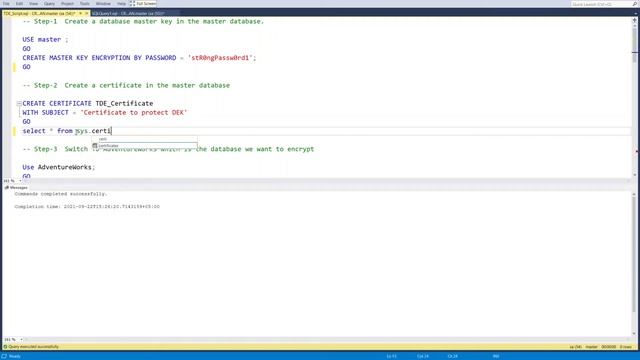The image size is (640, 360).
Task: Click the 'TDE_Certificate' identifier
Action: tap(124, 104)
